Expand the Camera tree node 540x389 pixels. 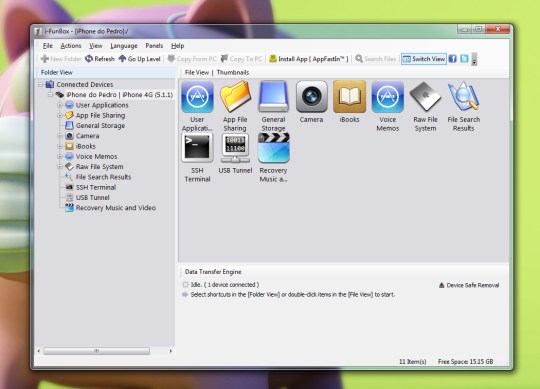[60, 136]
